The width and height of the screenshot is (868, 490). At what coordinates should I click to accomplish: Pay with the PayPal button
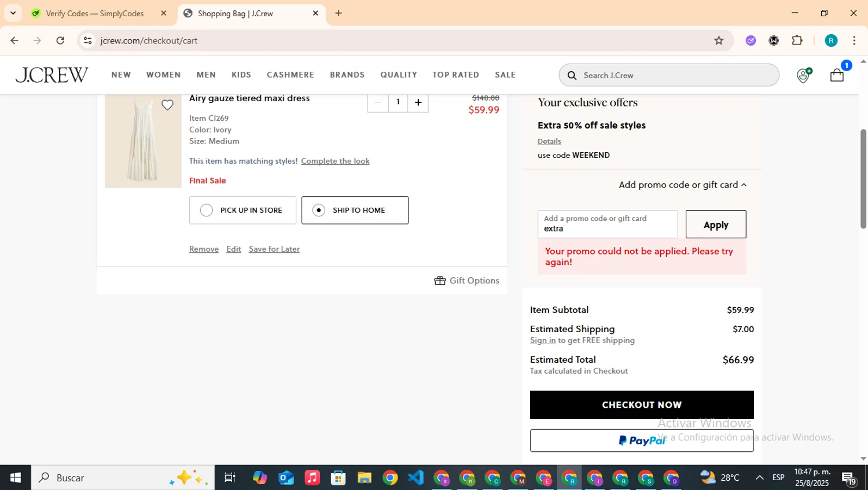click(642, 441)
